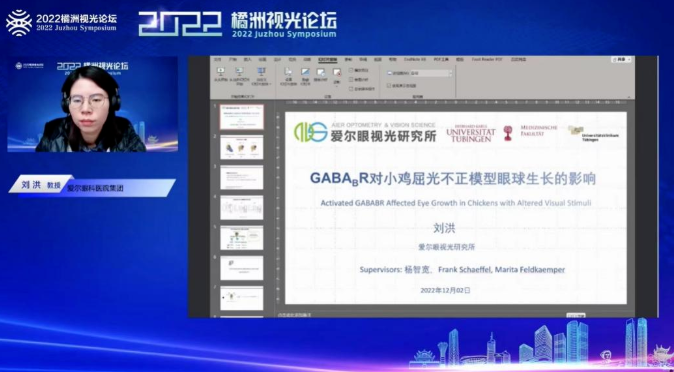Viewport: 674px width, 372px height.
Task: Click the Share button
Action: tap(620, 60)
